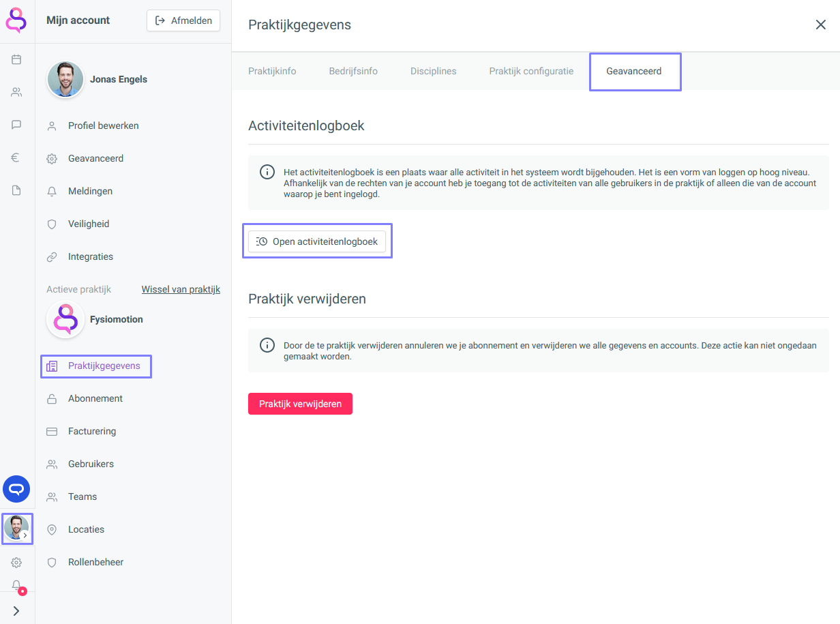Switch to the Disciplines tab
This screenshot has width=840, height=624.
[434, 71]
